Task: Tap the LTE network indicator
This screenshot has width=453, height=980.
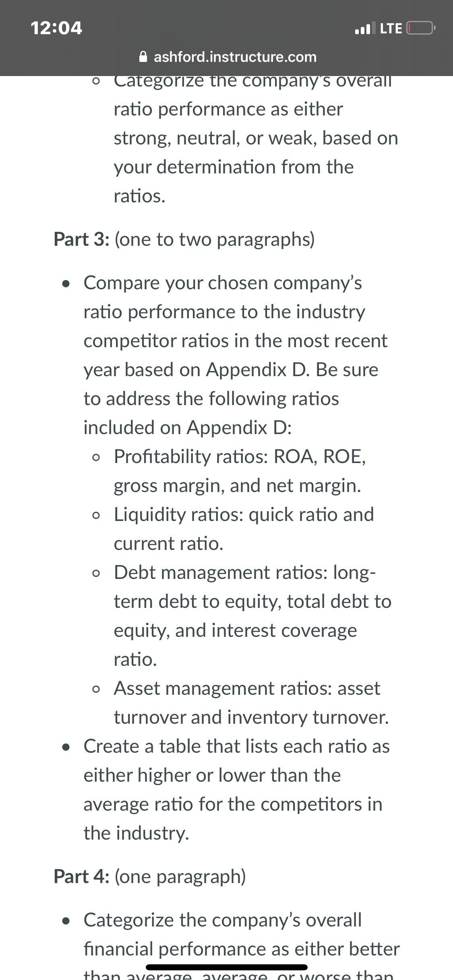Action: (391, 29)
